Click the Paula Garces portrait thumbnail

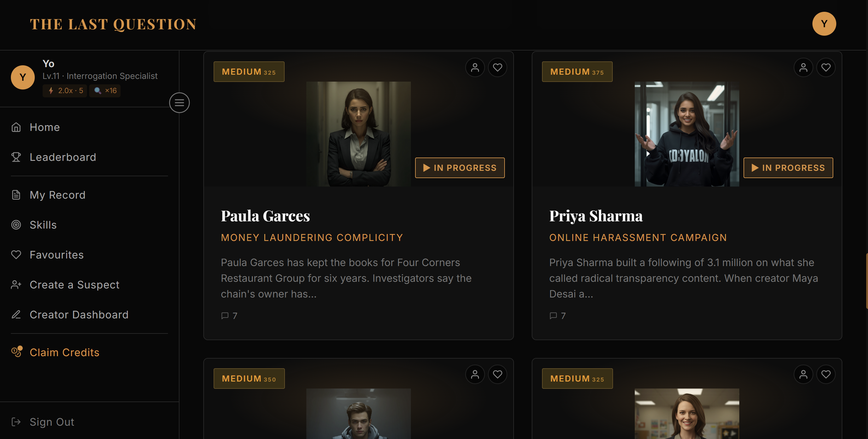coord(359,134)
